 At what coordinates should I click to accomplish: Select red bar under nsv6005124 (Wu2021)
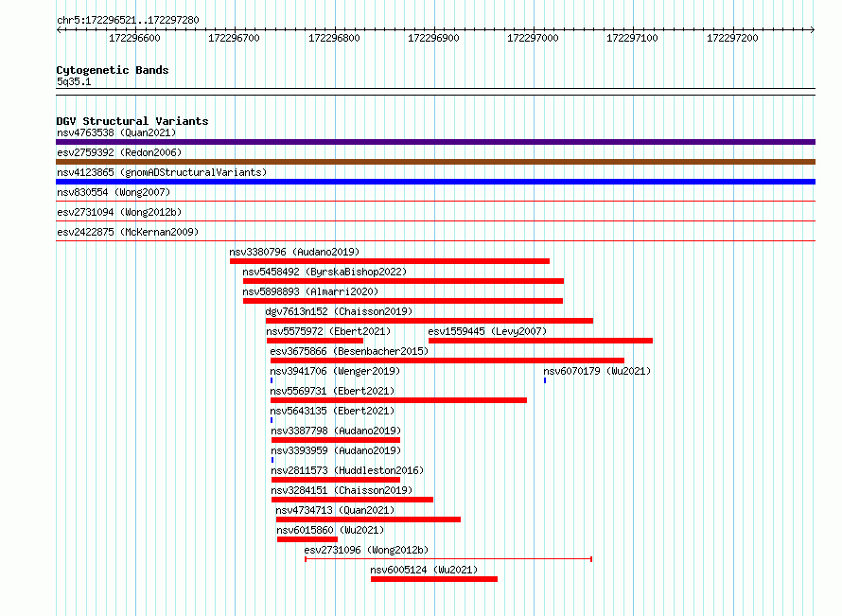pos(434,579)
